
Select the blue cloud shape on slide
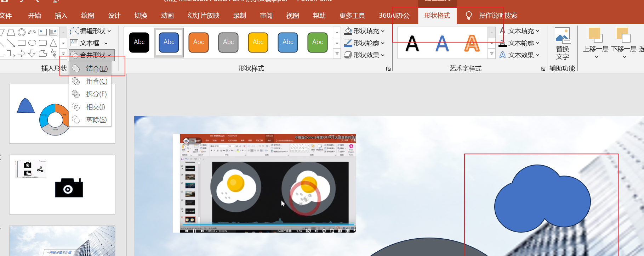[x=542, y=199]
